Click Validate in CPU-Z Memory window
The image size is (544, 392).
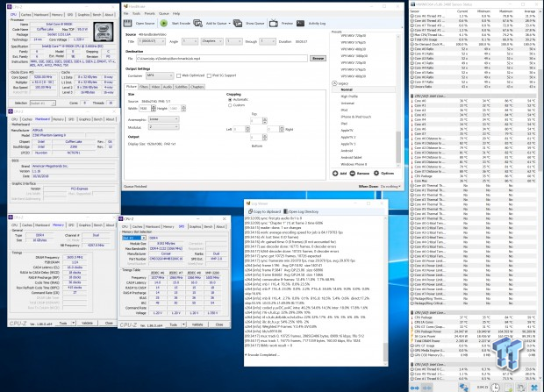point(87,323)
